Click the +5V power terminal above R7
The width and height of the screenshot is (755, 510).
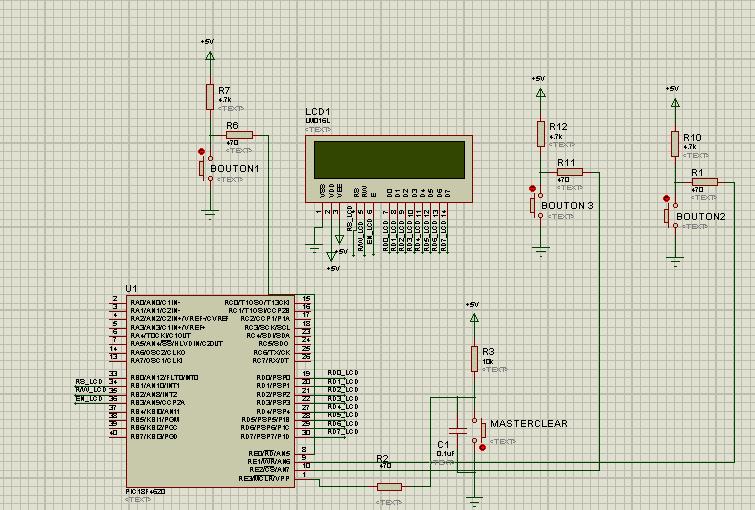(x=210, y=56)
